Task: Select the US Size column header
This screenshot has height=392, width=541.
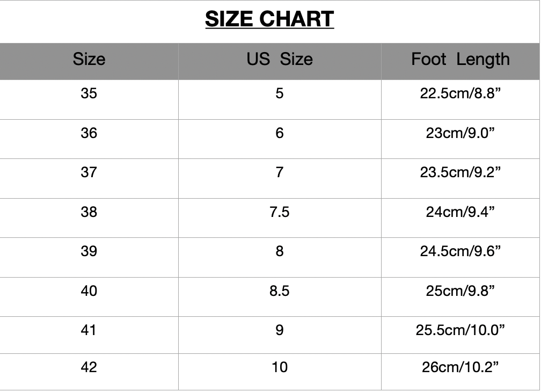Action: click(279, 59)
